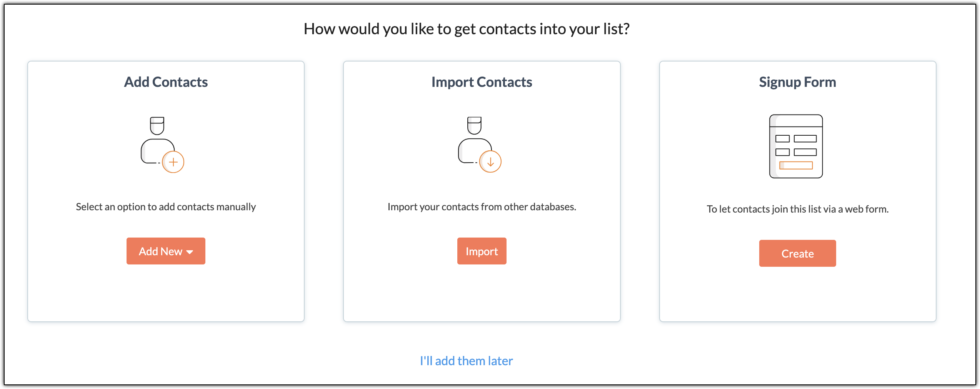Click the header bar of signup form icon
The image size is (980, 389).
796,121
